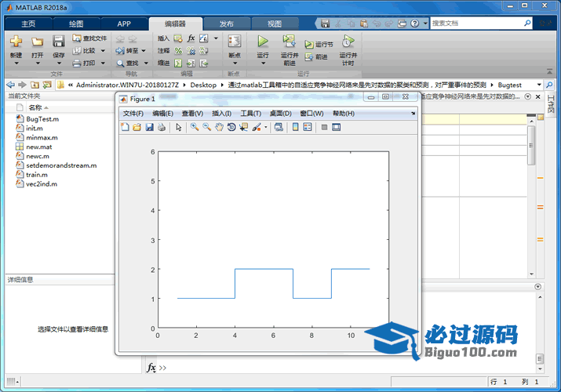561x392 pixels.
Task: Click the Save (保存) disk icon
Action: coord(58,42)
